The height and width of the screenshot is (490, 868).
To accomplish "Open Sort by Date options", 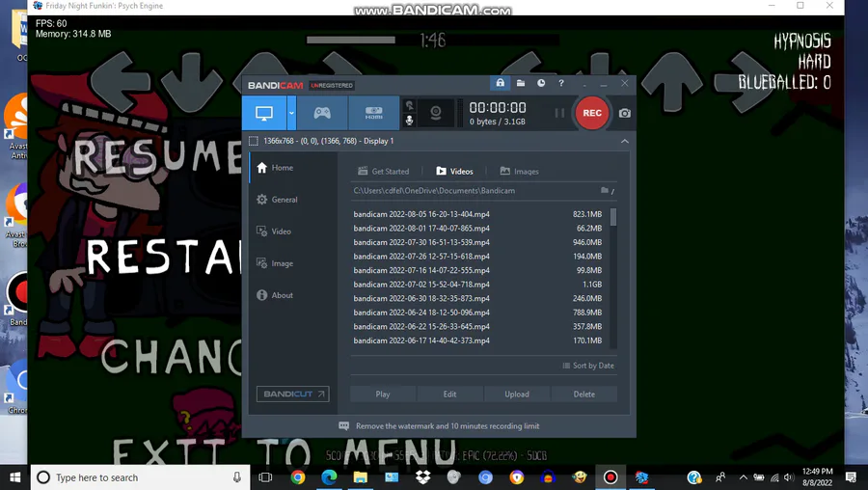I will (x=588, y=366).
